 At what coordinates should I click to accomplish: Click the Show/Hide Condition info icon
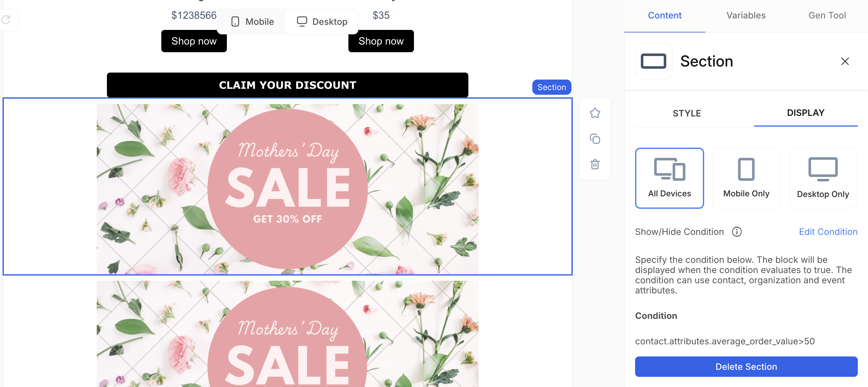(737, 232)
